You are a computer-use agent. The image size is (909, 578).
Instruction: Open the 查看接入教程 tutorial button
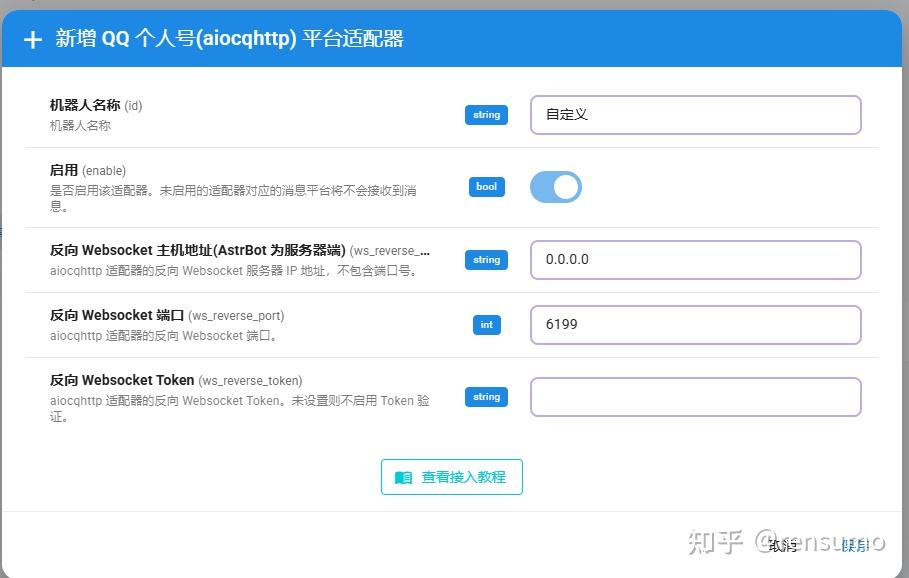[452, 477]
